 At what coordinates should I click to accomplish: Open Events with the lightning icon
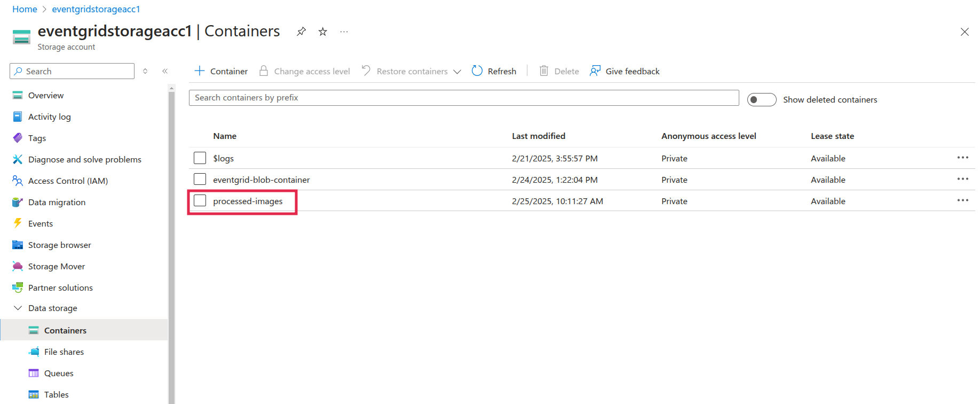pyautogui.click(x=18, y=223)
